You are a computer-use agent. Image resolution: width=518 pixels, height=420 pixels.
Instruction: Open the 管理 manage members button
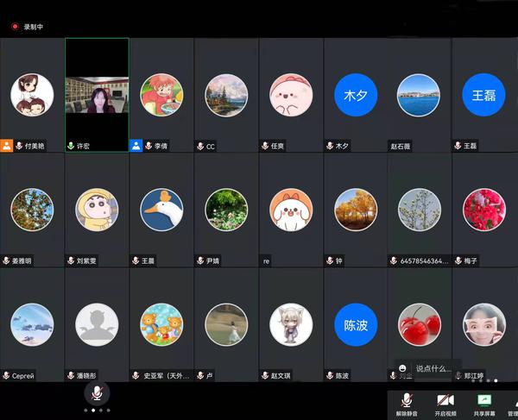point(512,401)
